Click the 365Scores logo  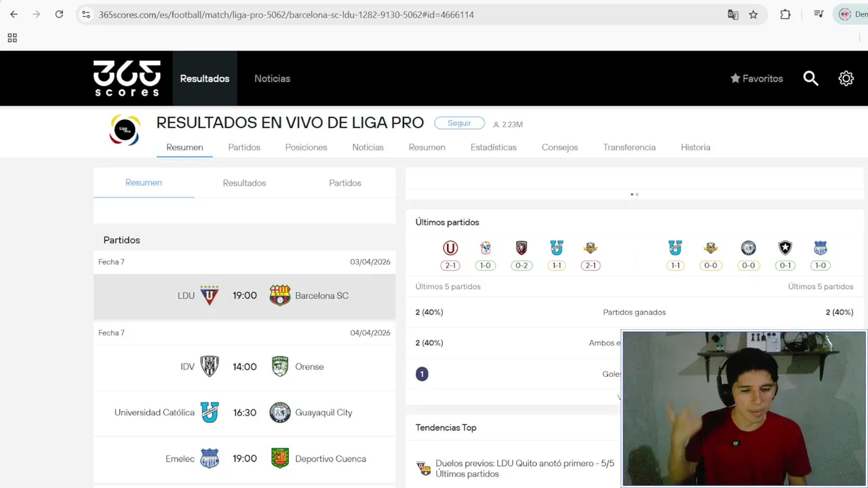click(x=127, y=79)
